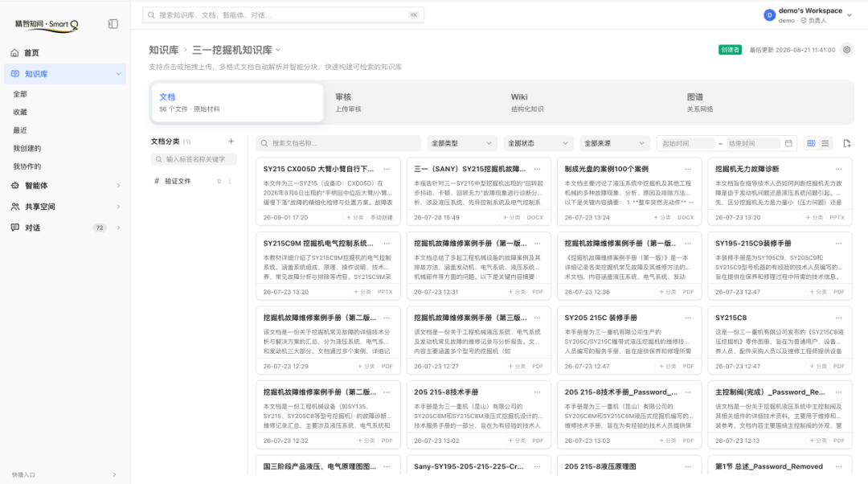This screenshot has height=484, width=868.
Task: Click the 知识库 breadcrumb link
Action: [x=163, y=50]
